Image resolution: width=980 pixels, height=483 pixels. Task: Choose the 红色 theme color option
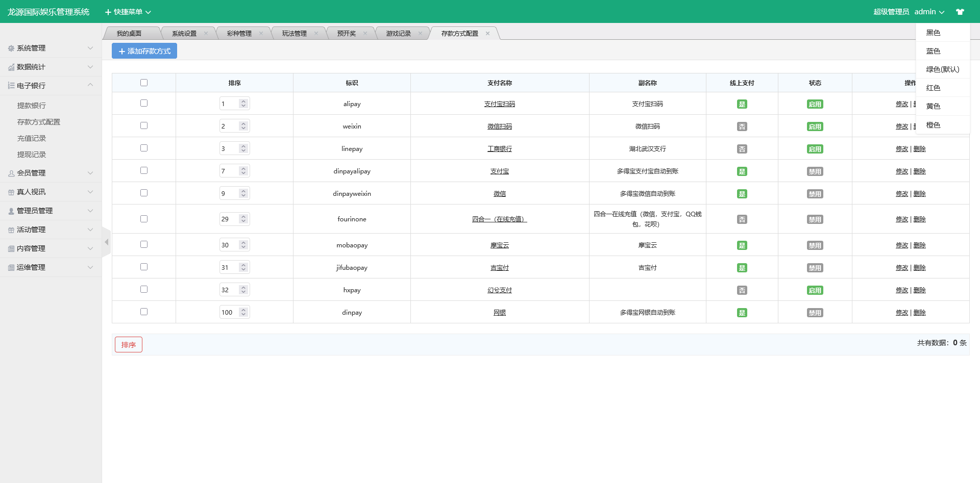(933, 88)
